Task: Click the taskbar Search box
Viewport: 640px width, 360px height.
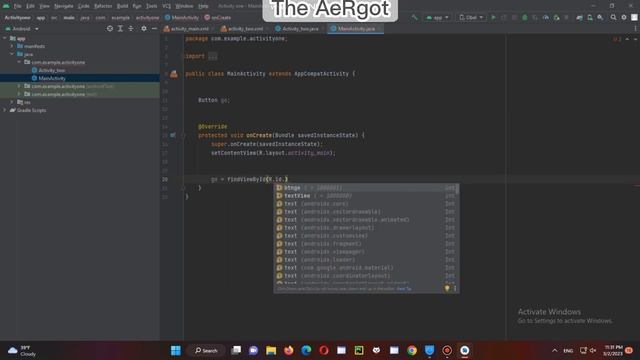Action: (x=206, y=351)
